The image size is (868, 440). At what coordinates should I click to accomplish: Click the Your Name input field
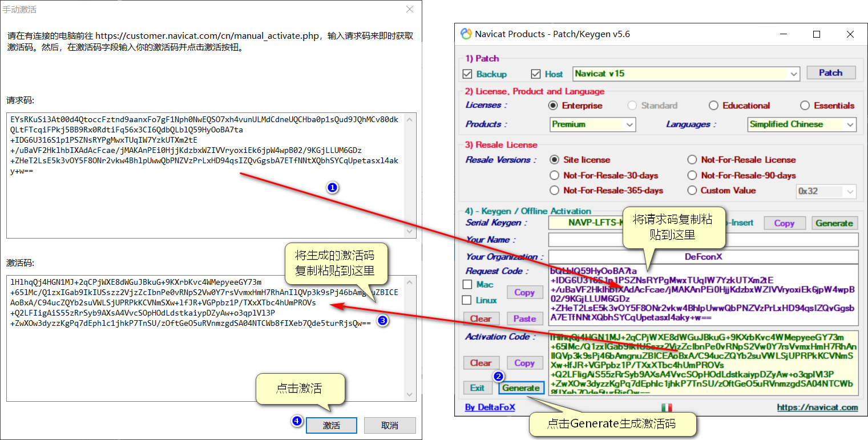tap(703, 240)
